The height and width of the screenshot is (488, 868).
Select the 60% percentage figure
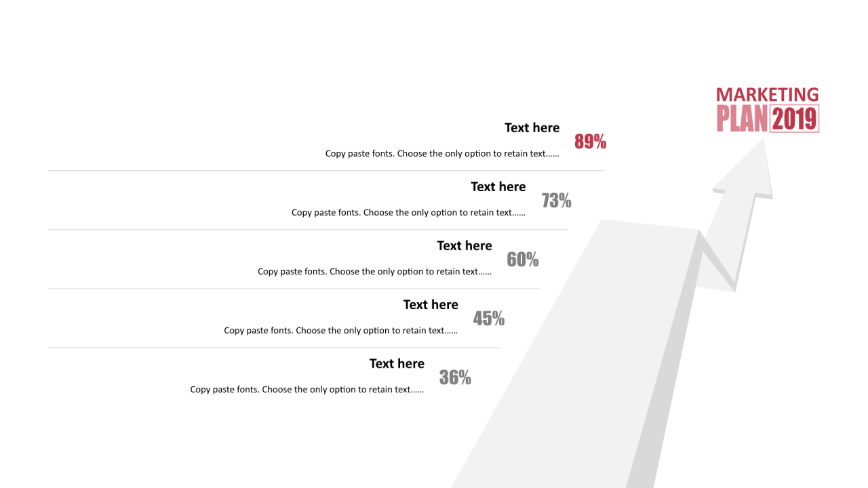523,260
